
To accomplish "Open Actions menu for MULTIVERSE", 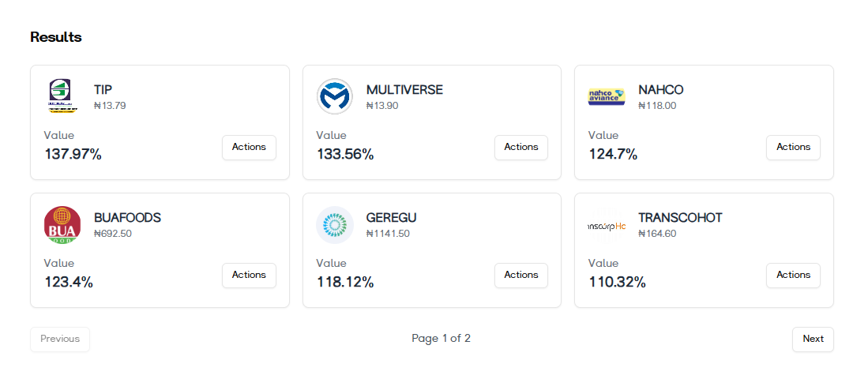I will click(x=520, y=148).
